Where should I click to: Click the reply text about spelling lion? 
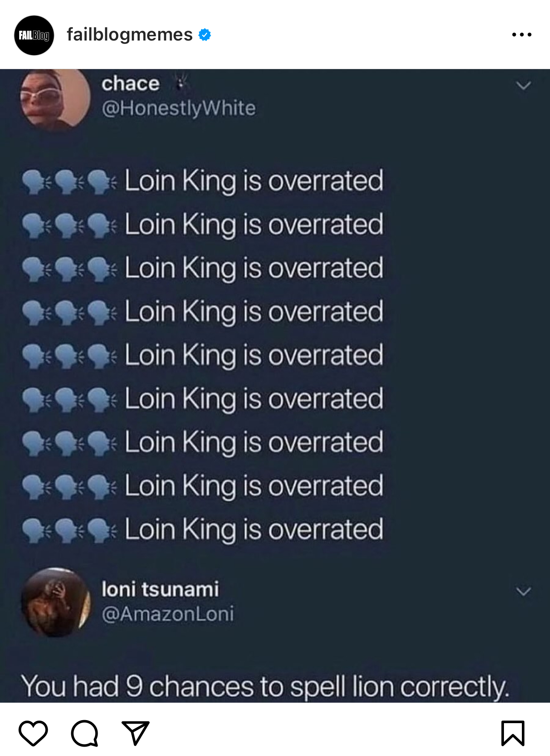[265, 686]
